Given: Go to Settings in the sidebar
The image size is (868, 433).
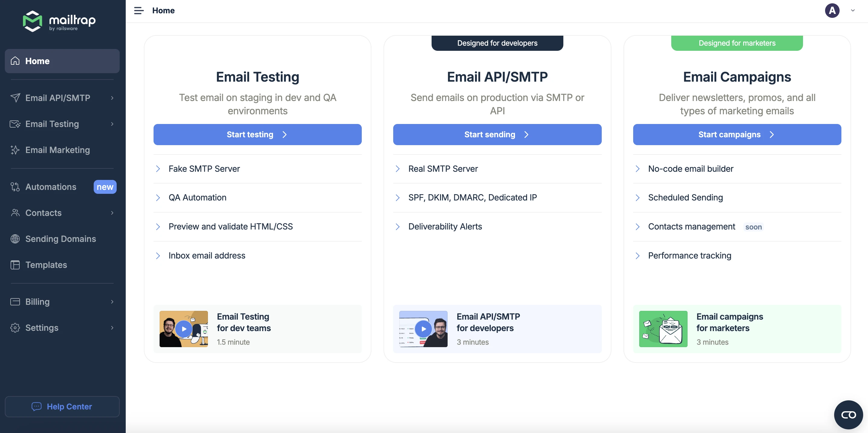Looking at the screenshot, I should point(42,327).
